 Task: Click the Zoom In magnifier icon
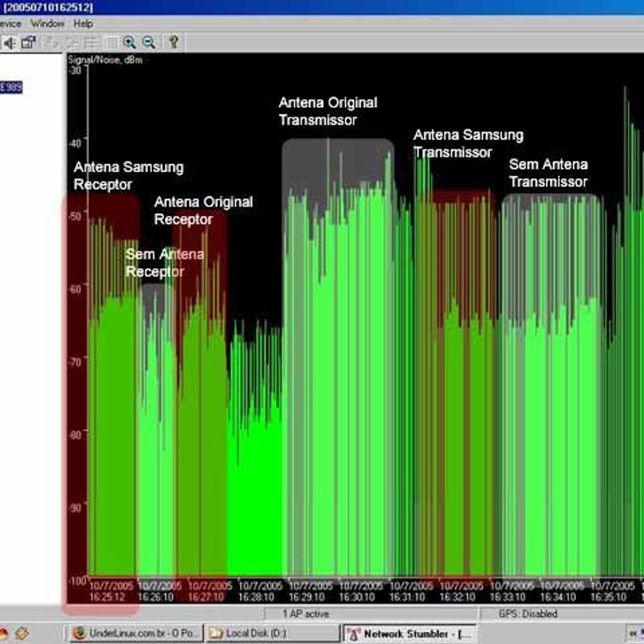point(129,42)
